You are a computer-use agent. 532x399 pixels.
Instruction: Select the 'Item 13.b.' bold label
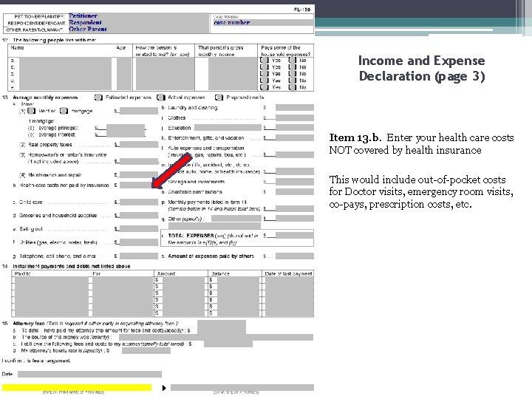(355, 137)
